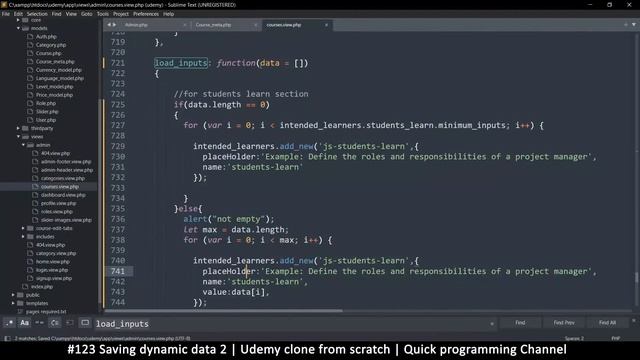Open index.php in sidebar
This screenshot has width=640, height=360.
tap(42, 287)
